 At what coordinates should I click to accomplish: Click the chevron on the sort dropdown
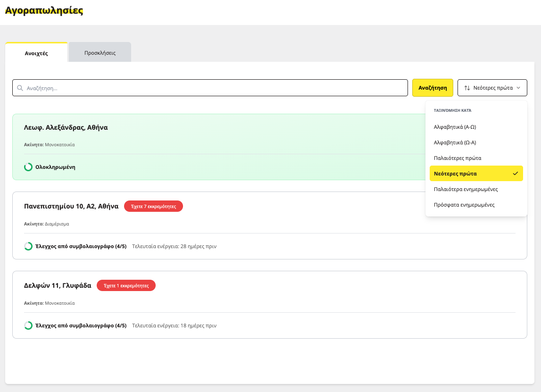(518, 88)
